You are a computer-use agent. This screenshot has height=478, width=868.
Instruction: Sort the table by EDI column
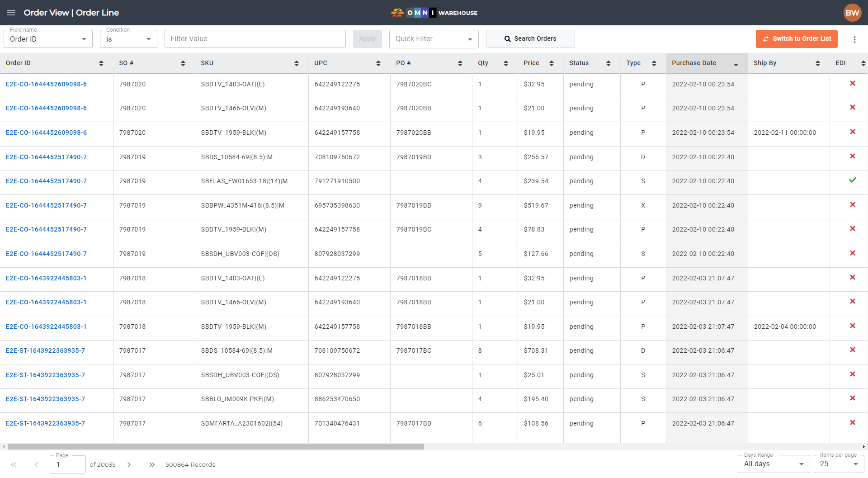click(x=863, y=63)
